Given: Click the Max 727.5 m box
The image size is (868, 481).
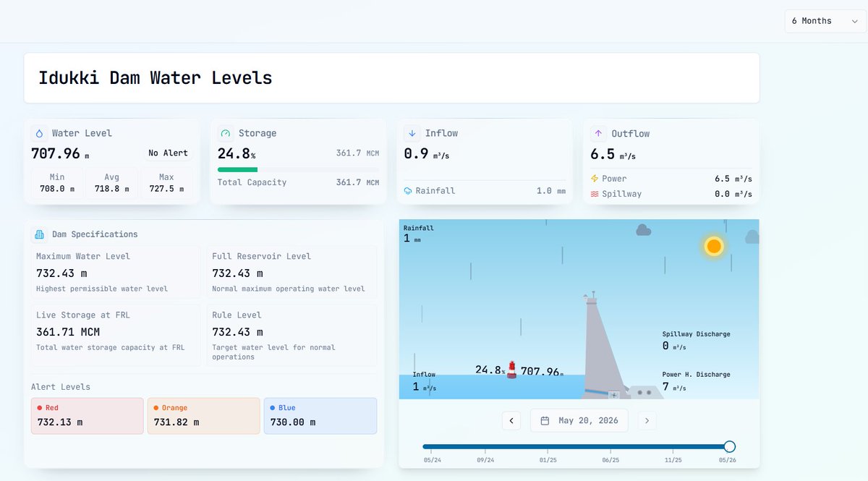Looking at the screenshot, I should pos(166,183).
